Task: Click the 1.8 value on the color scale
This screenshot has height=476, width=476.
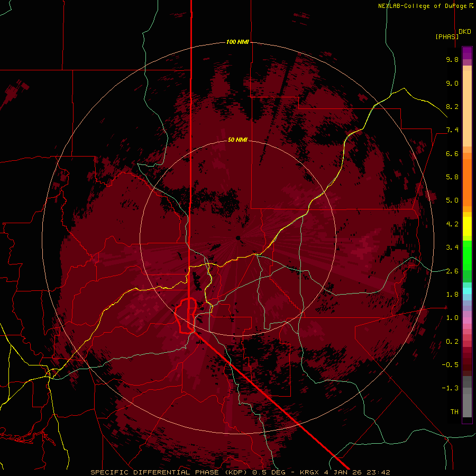Action: pos(452,295)
